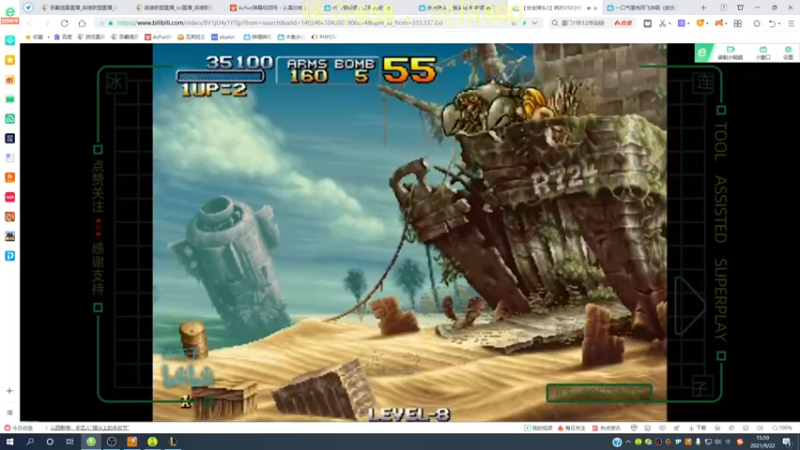Open the taskbar search magnifier
This screenshot has height=450, width=800.
pos(30,441)
